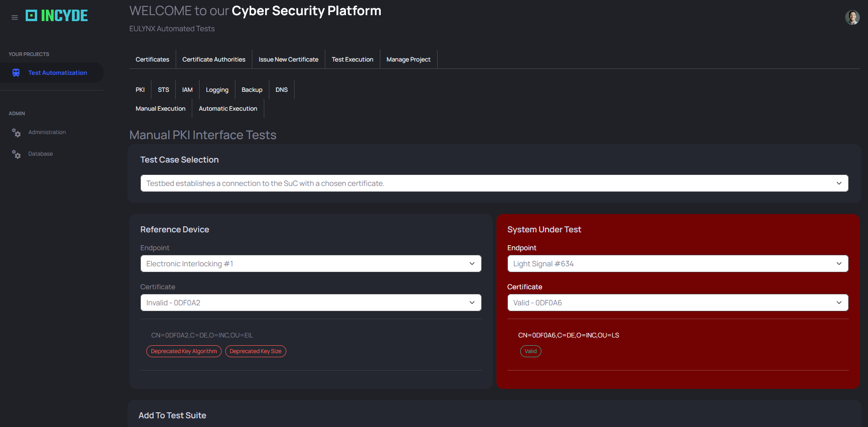Open the Manage Project tab
The width and height of the screenshot is (868, 427).
[x=408, y=59]
